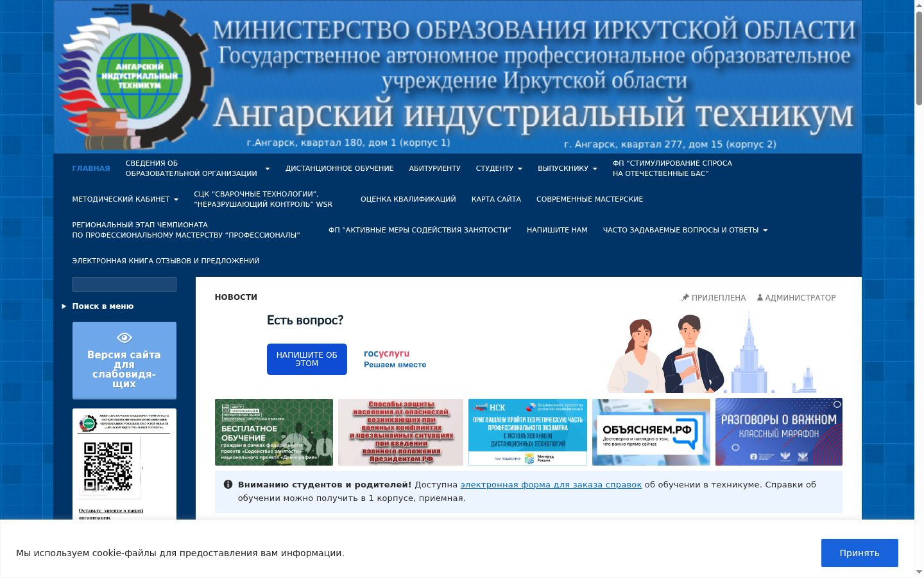924x578 pixels.
Task: Click the user icon beside АДМИНИСТРАТОР
Action: [x=760, y=297]
